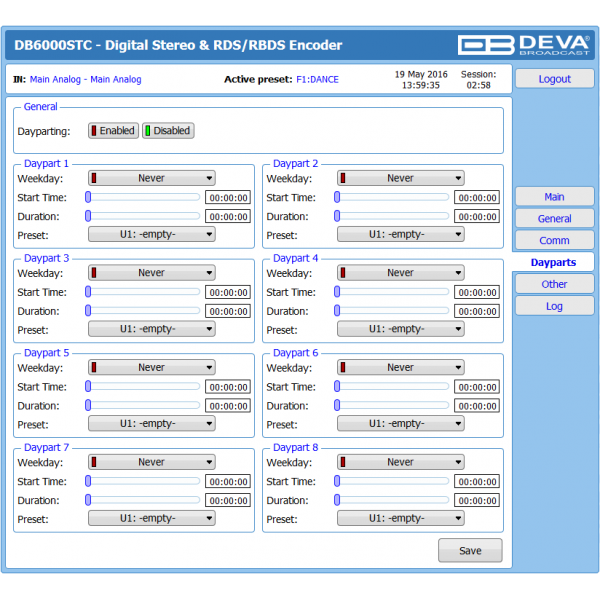Click Daypart 2 Duration time field
Screen dimensions: 600x600
coord(477,217)
